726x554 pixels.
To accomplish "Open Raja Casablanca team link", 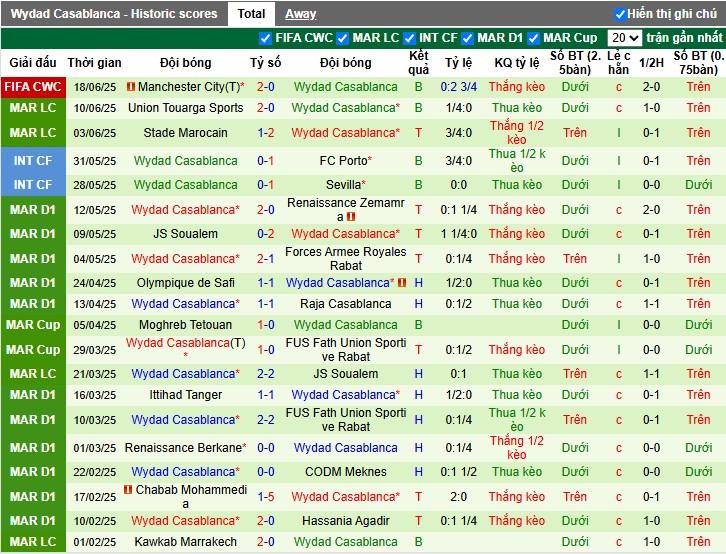I will click(346, 304).
